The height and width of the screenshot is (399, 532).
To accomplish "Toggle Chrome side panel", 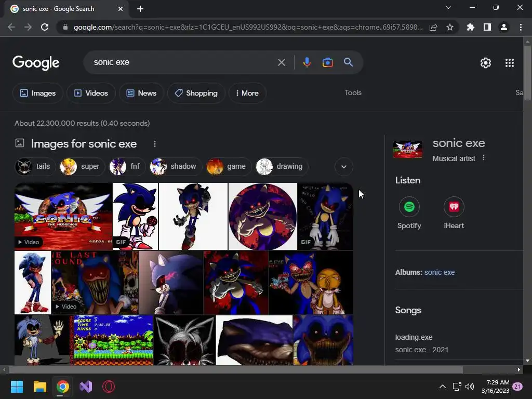I will [x=487, y=27].
